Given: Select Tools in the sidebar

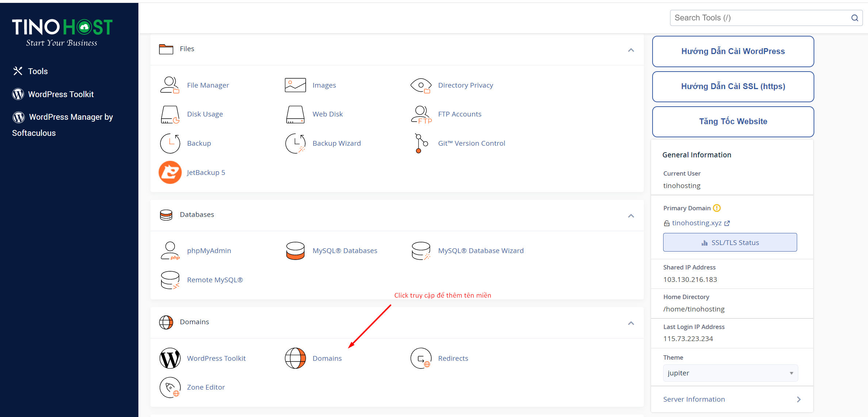Looking at the screenshot, I should click(31, 71).
